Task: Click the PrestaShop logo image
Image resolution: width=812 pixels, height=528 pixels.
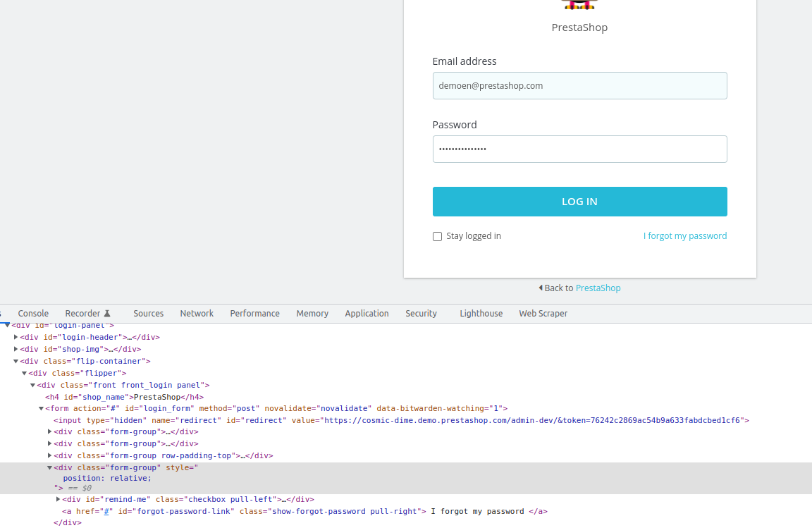Action: coord(579,5)
